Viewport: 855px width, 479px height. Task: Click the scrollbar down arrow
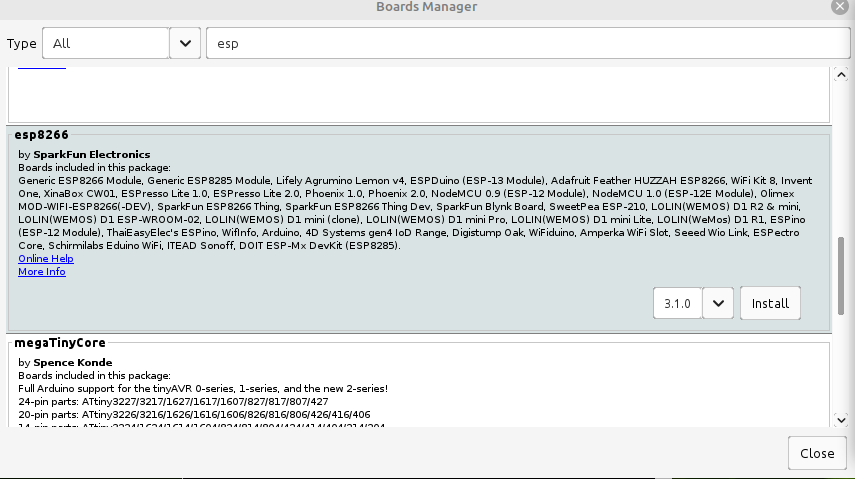coord(841,420)
